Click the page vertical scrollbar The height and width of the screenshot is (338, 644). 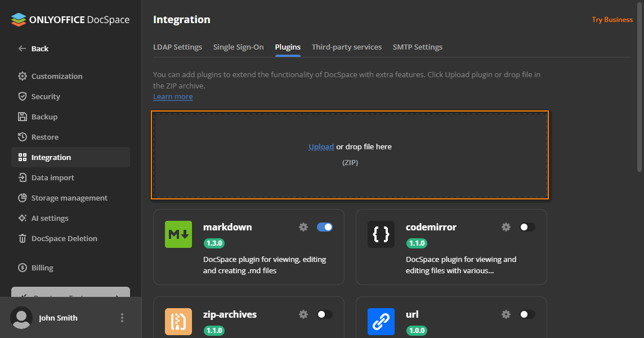[639, 87]
